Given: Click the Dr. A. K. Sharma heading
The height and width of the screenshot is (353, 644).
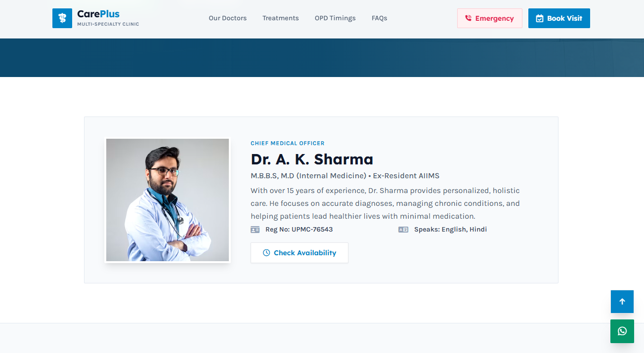Looking at the screenshot, I should (x=312, y=159).
